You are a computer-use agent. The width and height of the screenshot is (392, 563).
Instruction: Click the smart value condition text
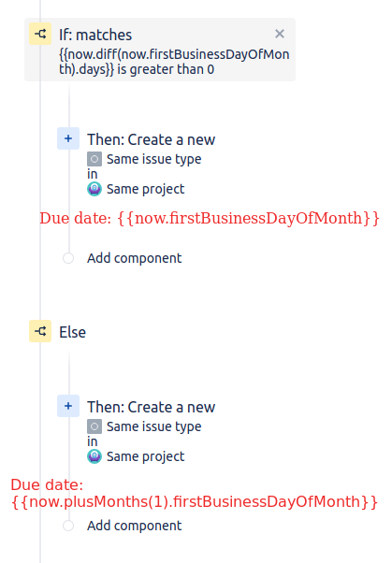(x=174, y=62)
